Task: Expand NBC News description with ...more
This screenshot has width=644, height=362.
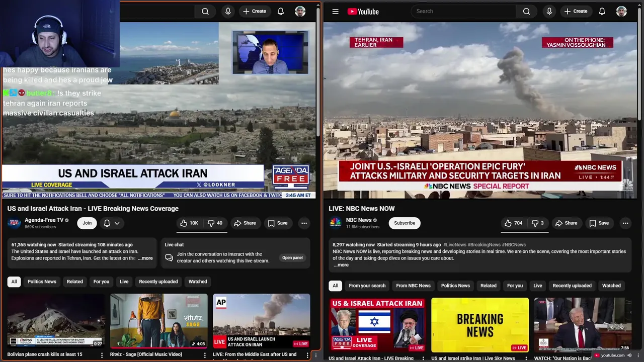Action: tap(341, 265)
